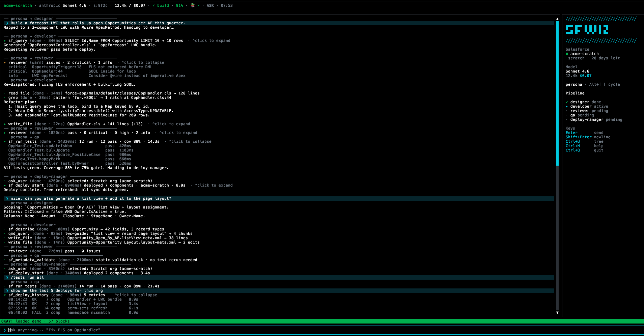
Task: Collapse the sf_run_tests 12 run block
Action: tap(5, 141)
